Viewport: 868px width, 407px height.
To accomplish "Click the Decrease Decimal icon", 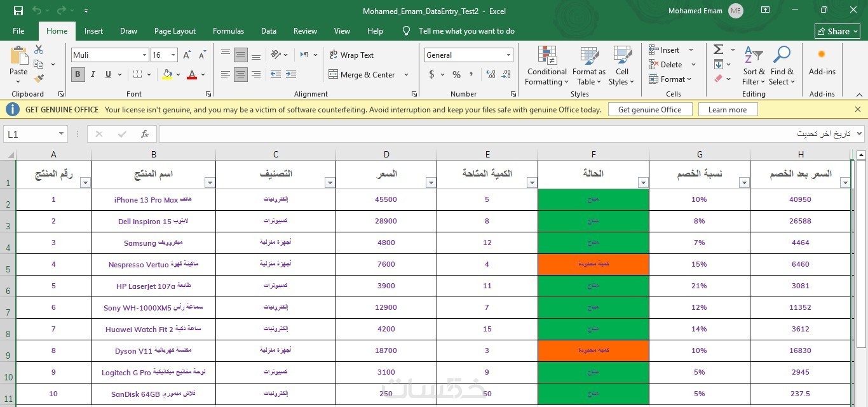I will [x=505, y=74].
